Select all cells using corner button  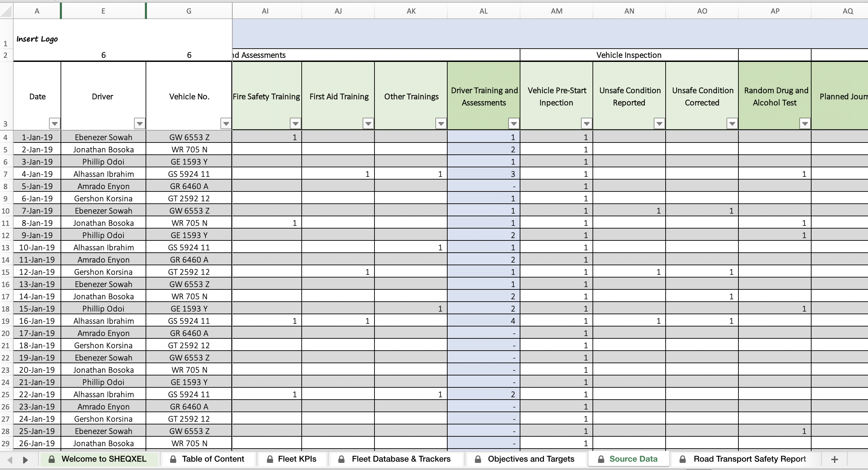click(x=6, y=11)
